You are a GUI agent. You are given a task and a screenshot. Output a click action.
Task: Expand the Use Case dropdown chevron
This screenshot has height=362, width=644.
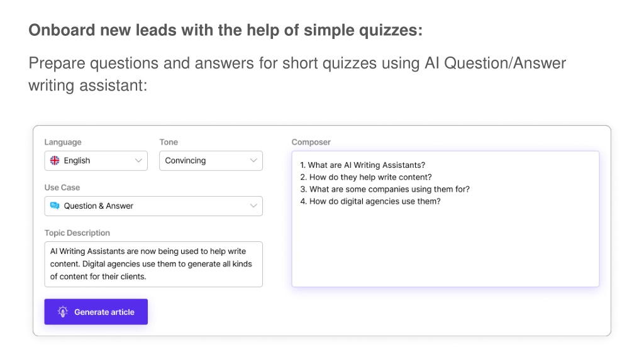pyautogui.click(x=253, y=206)
